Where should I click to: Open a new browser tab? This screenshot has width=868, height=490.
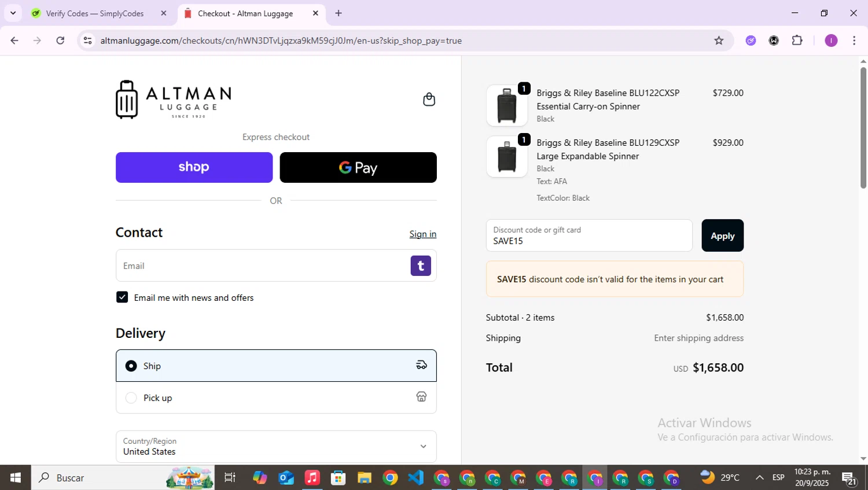339,13
